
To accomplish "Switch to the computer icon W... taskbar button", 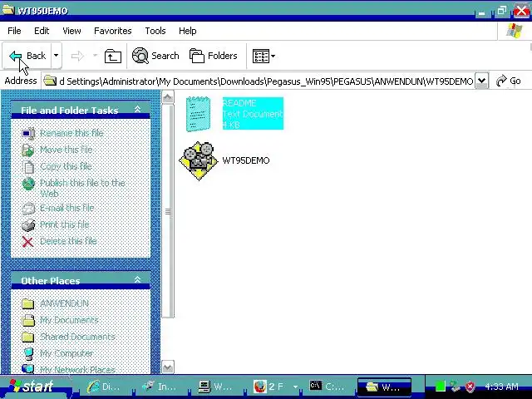I will coord(215,387).
